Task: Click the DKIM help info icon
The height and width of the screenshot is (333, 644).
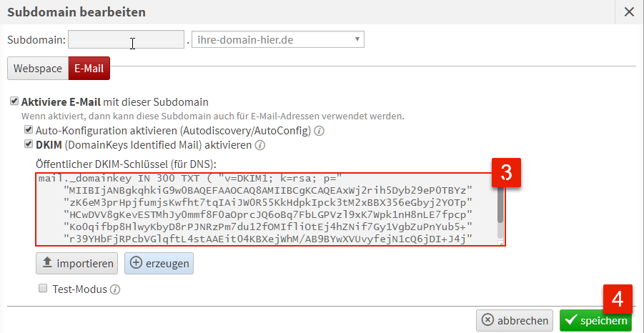Action: click(x=260, y=145)
